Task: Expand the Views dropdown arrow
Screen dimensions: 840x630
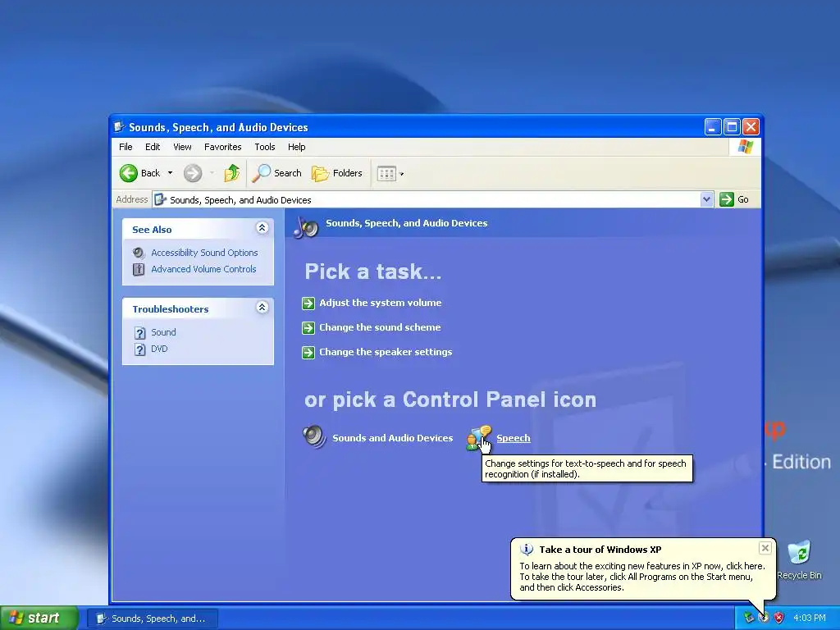Action: click(x=402, y=174)
